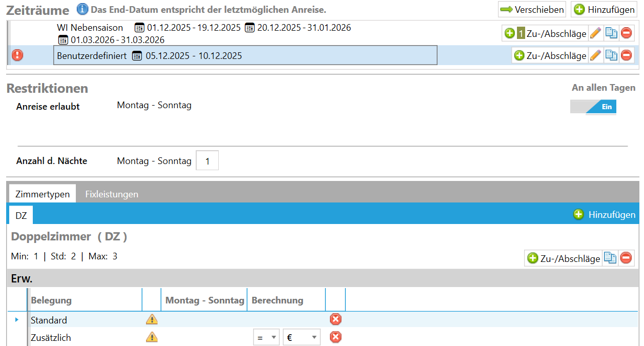
Task: Click Hinzufügen in the blue room bar
Action: pyautogui.click(x=605, y=215)
